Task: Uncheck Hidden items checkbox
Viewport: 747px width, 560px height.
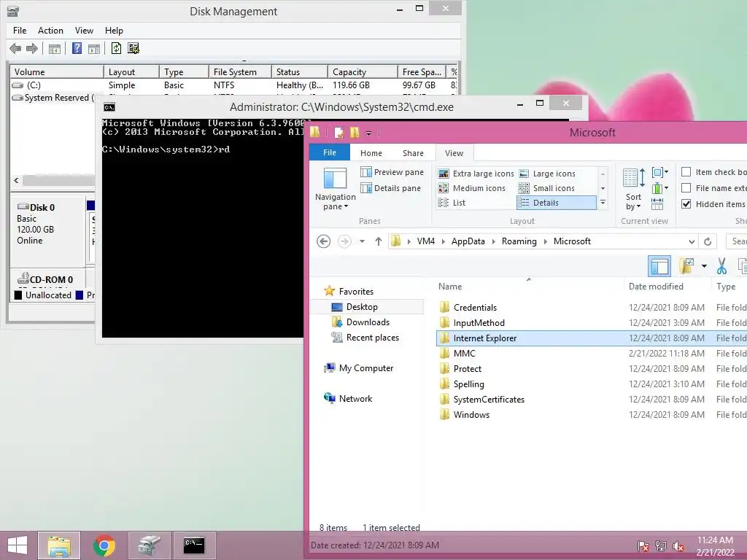Action: 686,204
